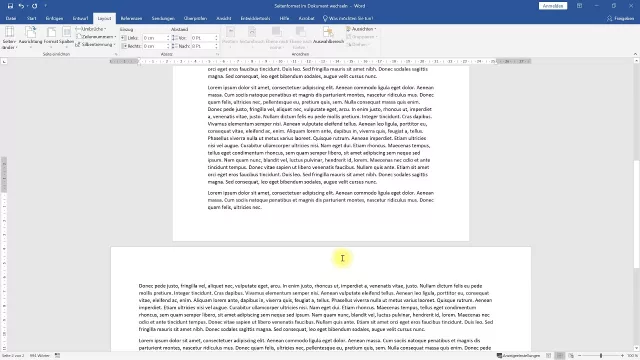The height and width of the screenshot is (360, 640).
Task: Click the scroll up arrow
Action: click(x=636, y=61)
